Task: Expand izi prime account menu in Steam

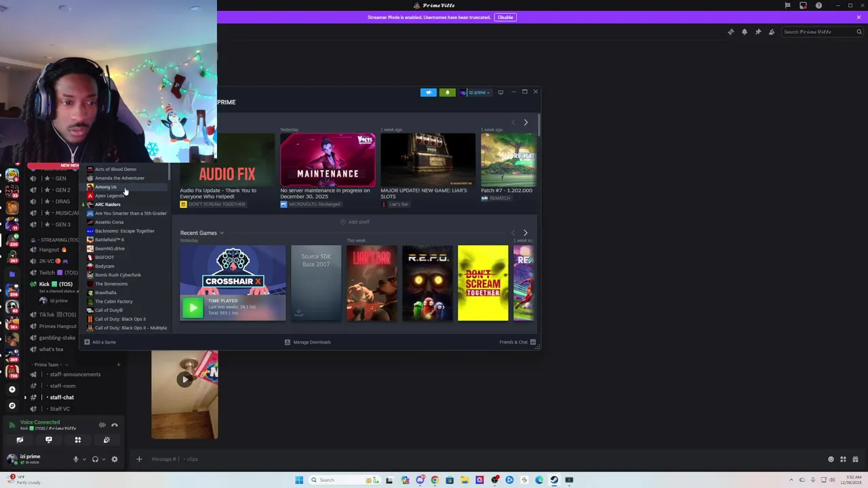Action: click(x=475, y=92)
